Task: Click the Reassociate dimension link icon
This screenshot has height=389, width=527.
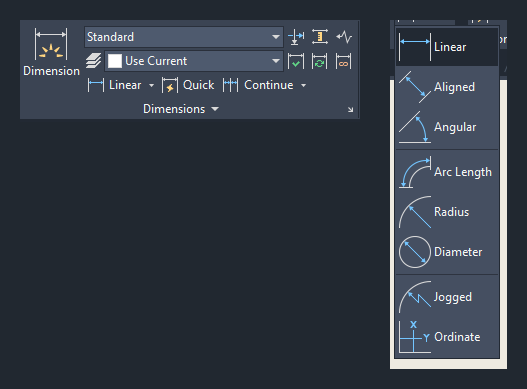Action: [x=344, y=61]
